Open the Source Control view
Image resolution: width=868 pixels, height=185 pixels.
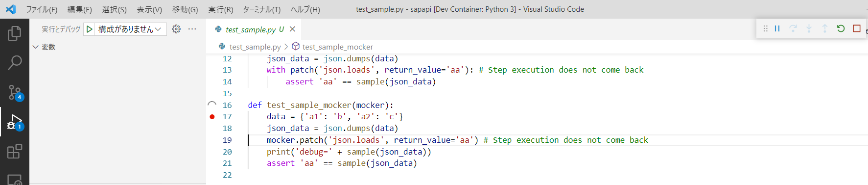[15, 92]
